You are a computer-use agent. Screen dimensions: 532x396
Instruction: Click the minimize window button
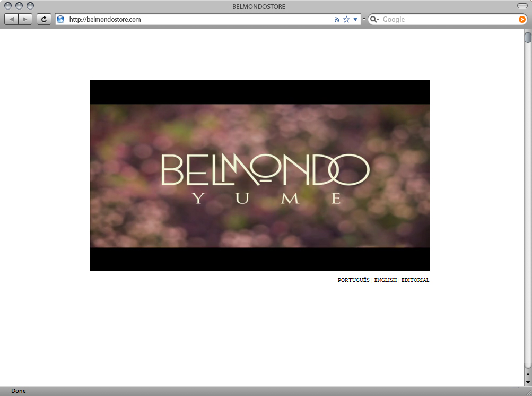[x=19, y=6]
